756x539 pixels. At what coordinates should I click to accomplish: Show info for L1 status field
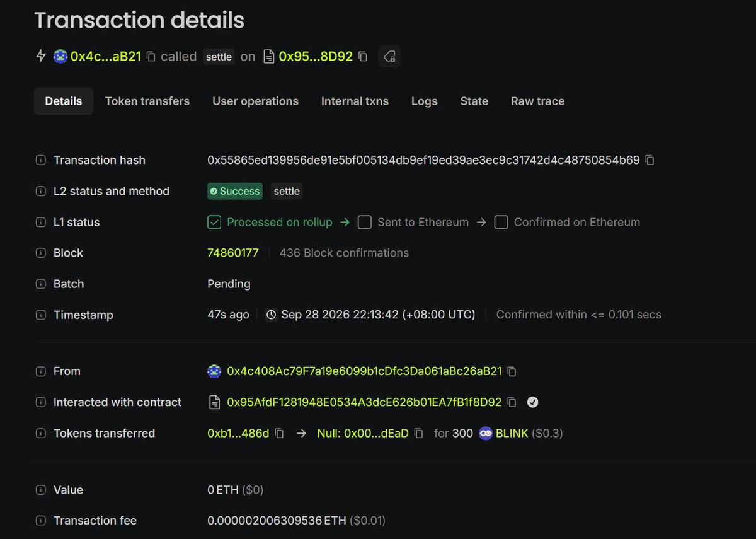41,222
